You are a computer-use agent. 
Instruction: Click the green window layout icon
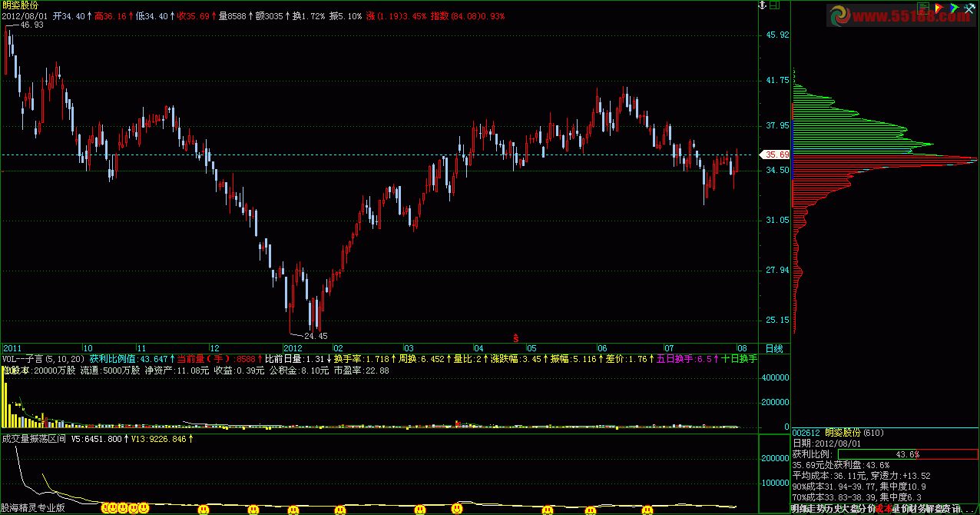click(775, 5)
